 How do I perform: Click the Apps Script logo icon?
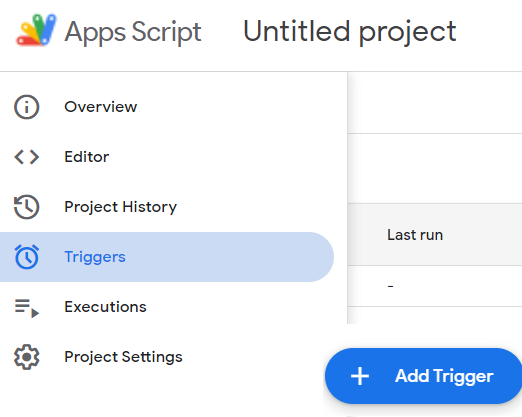coord(36,30)
